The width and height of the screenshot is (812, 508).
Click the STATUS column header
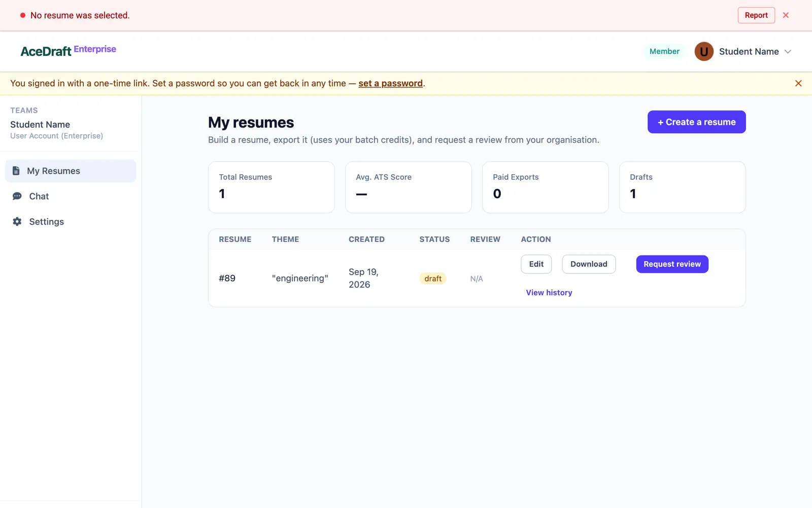tap(434, 239)
